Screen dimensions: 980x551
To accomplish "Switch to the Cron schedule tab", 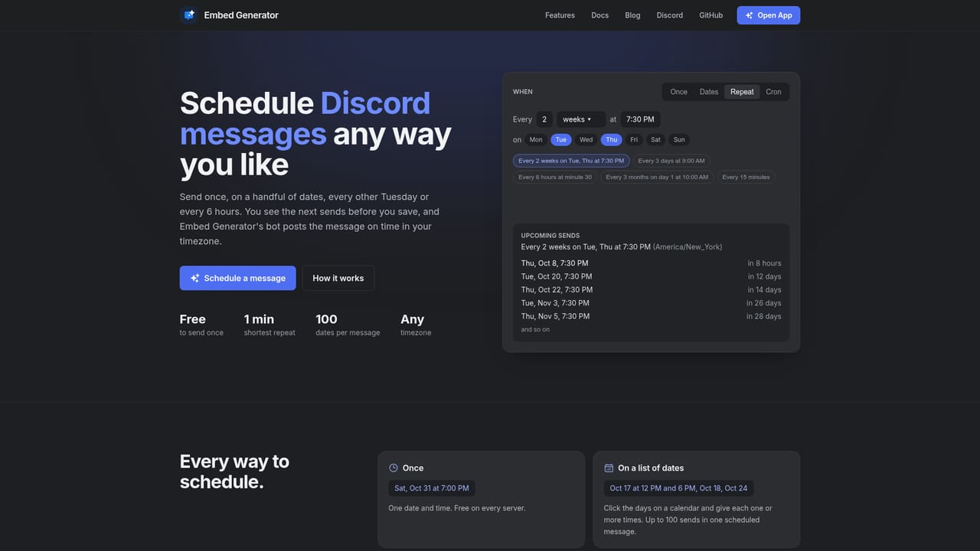I will point(774,92).
